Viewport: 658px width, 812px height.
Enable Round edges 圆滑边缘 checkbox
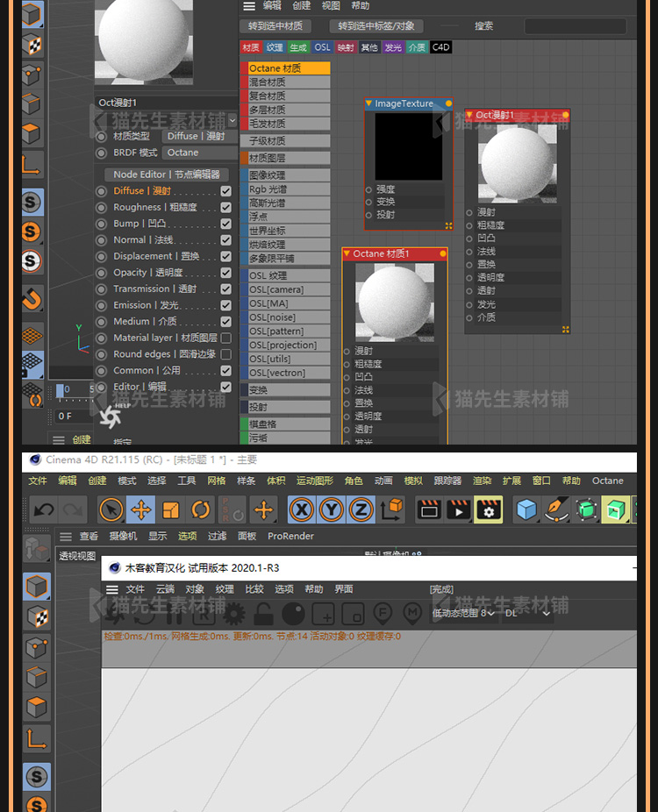(x=225, y=354)
